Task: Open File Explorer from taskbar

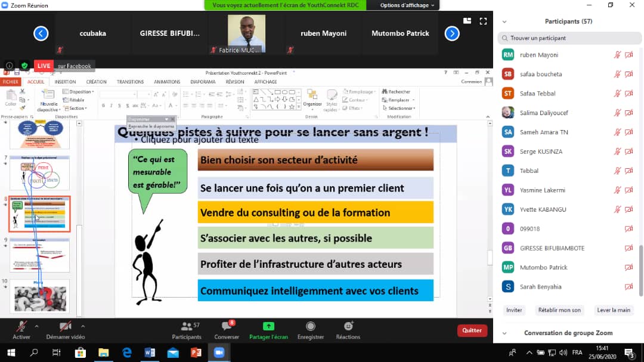Action: [104, 352]
